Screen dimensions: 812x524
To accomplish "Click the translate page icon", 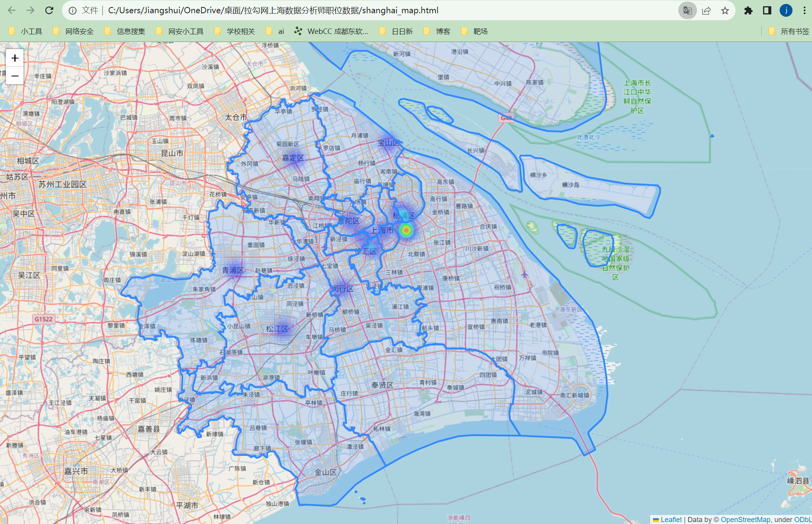I will pyautogui.click(x=687, y=11).
